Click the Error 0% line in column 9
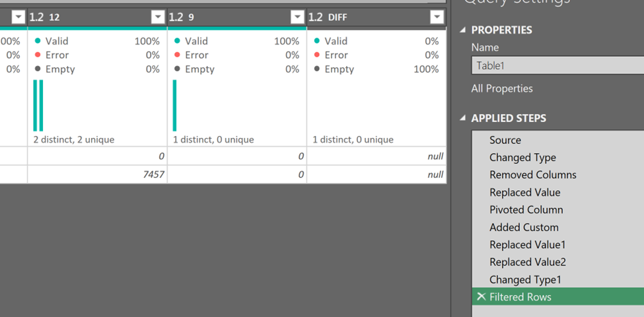 click(237, 55)
